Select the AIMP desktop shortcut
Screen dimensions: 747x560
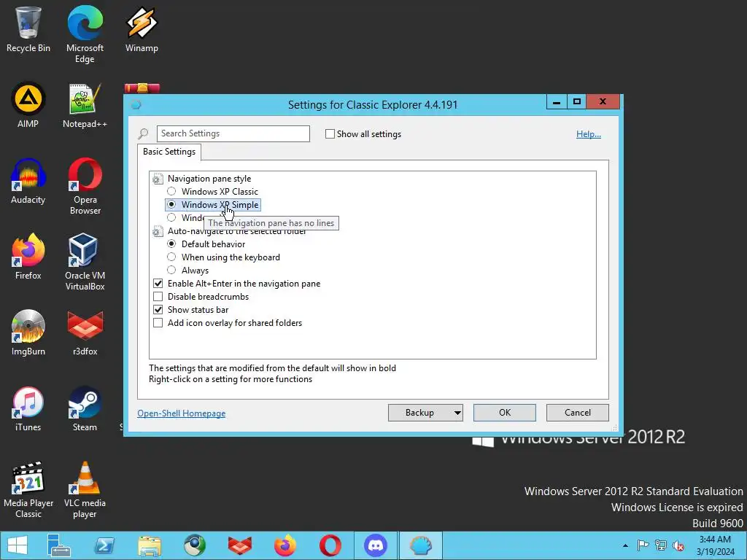pyautogui.click(x=28, y=106)
